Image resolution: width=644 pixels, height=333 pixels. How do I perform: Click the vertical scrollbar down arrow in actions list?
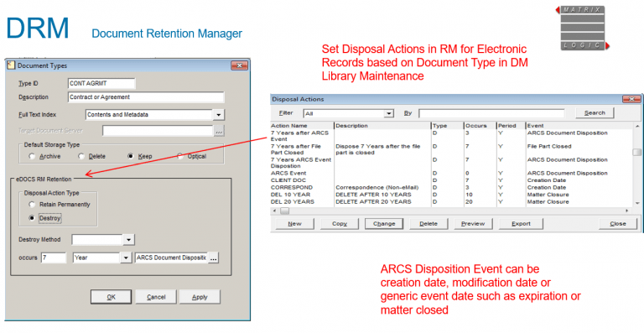(637, 203)
